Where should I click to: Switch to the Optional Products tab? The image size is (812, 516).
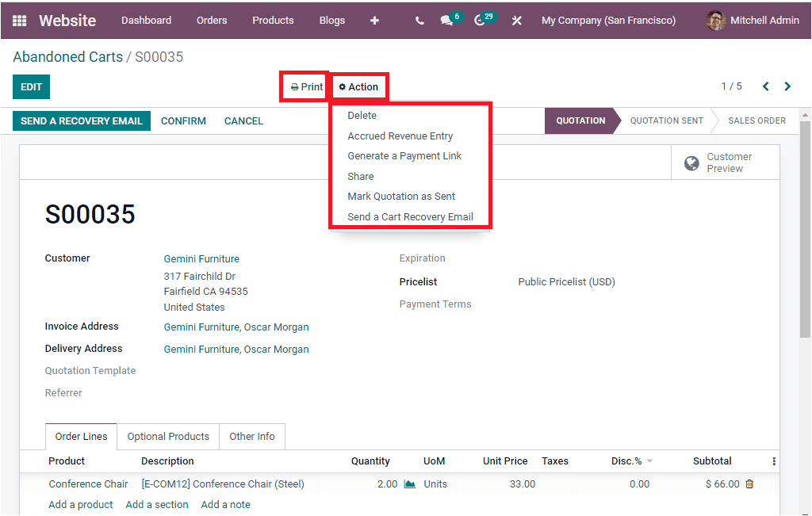pyautogui.click(x=167, y=436)
